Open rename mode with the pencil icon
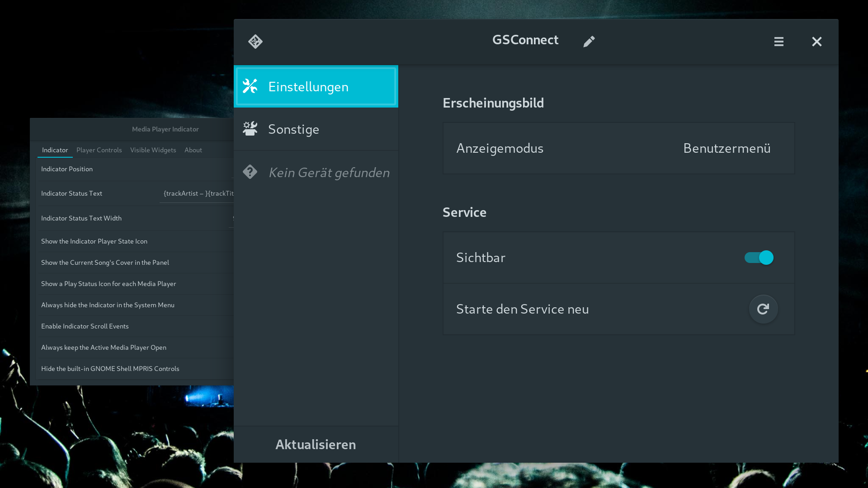This screenshot has height=488, width=868. (589, 41)
